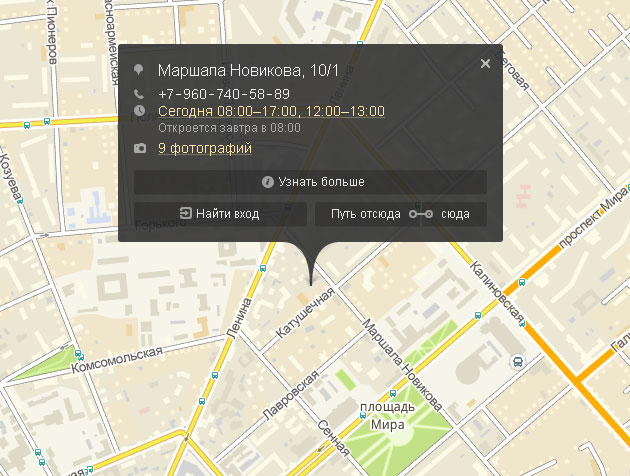Close the Маршала Новикова info popup
Image resolution: width=630 pixels, height=476 pixels.
click(485, 63)
